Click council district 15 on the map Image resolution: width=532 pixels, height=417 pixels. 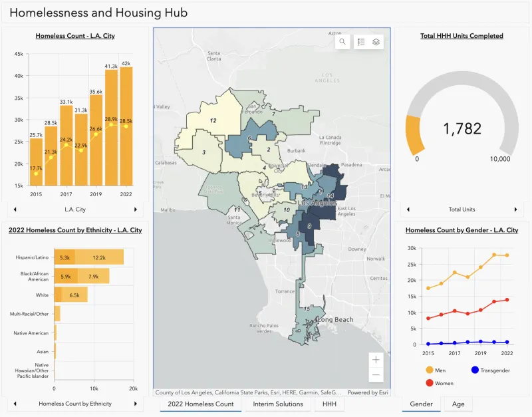tap(307, 309)
